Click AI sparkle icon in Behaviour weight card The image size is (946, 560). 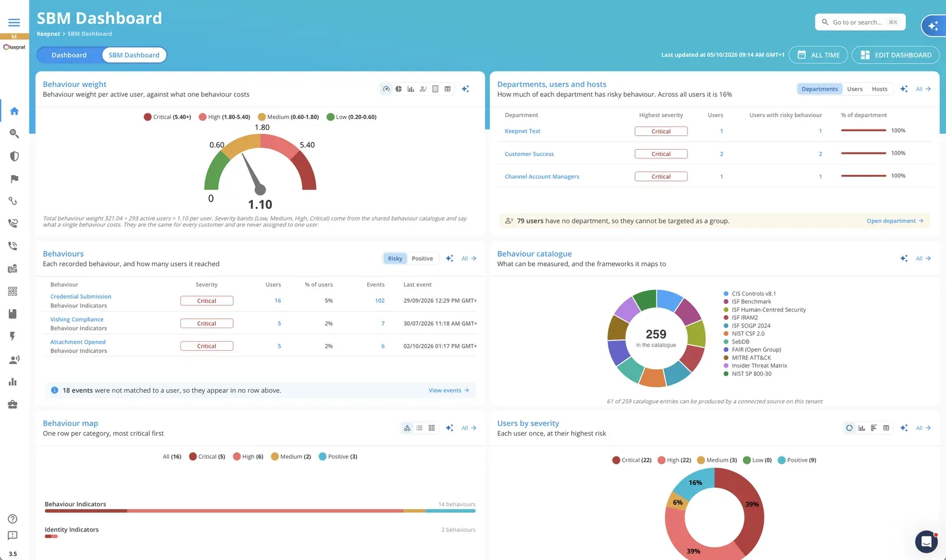(465, 89)
